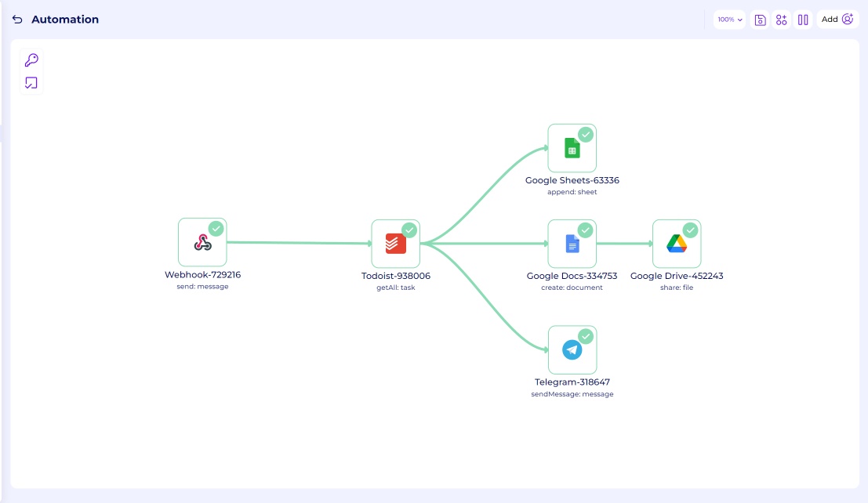This screenshot has width=868, height=503.
Task: Pause the automation with pause icon
Action: [803, 20]
